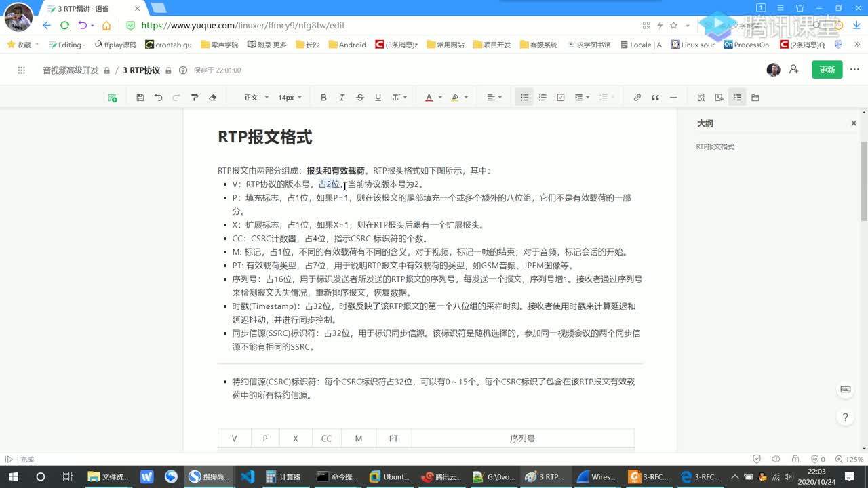Image resolution: width=868 pixels, height=488 pixels.
Task: Show document info via the circled-i icon
Action: [182, 70]
